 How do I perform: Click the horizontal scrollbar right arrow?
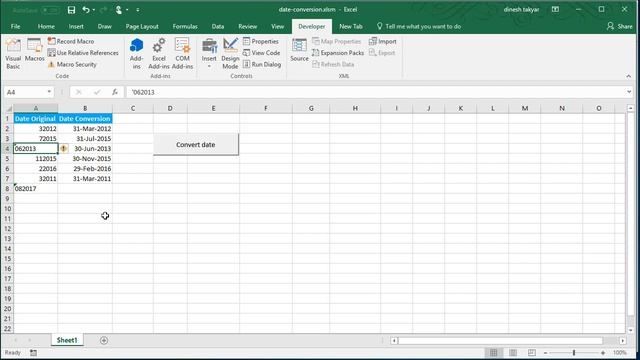pos(622,340)
